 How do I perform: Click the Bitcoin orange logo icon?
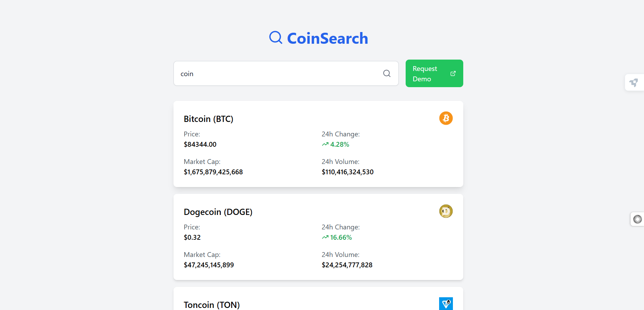coord(446,118)
